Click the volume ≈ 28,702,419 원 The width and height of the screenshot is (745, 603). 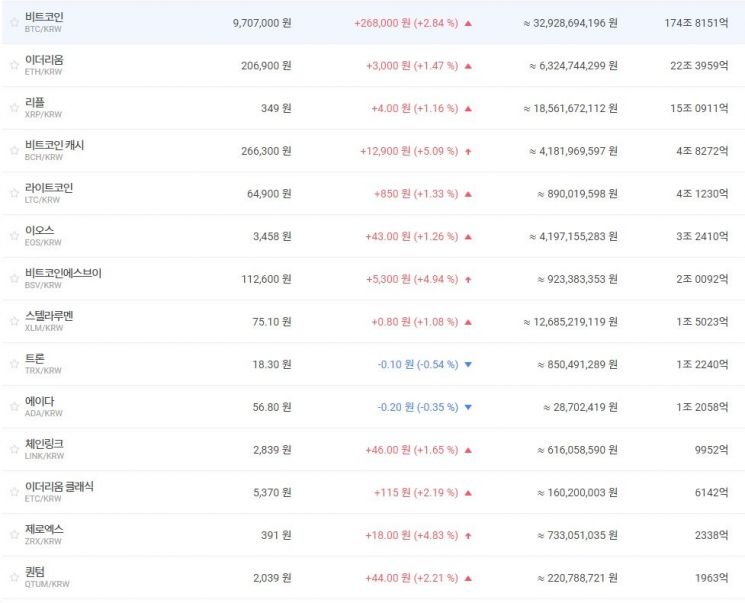[581, 407]
